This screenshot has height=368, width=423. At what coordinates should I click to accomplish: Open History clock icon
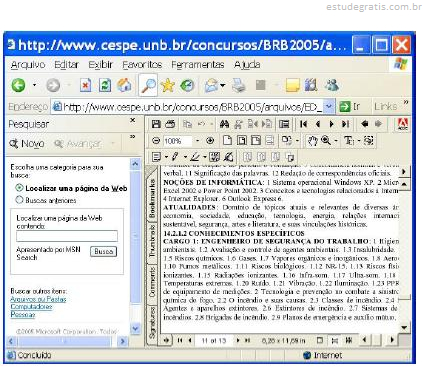(187, 85)
